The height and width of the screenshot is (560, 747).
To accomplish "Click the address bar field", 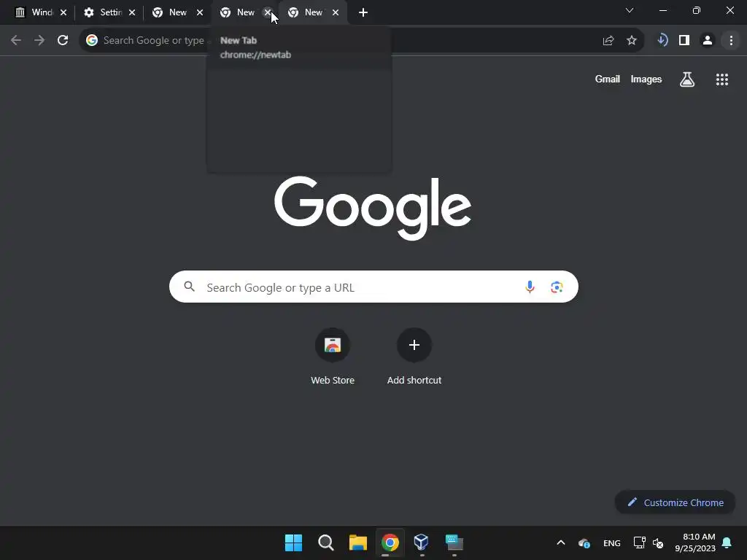I will tap(361, 41).
